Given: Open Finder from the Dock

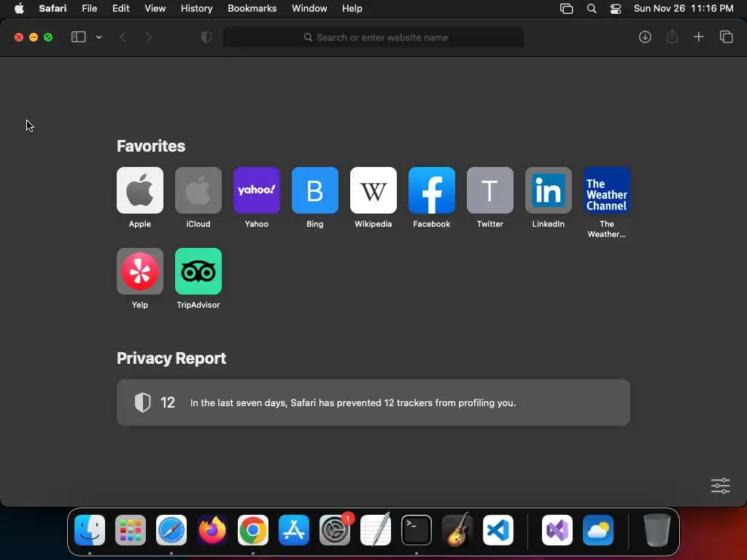Looking at the screenshot, I should coord(90,530).
